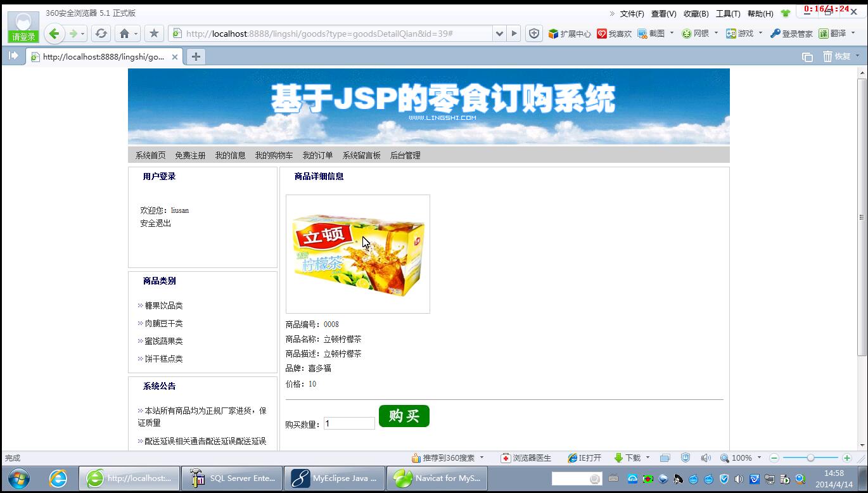Open the 下载 downloads manager
Image resolution: width=868 pixels, height=493 pixels.
[627, 458]
